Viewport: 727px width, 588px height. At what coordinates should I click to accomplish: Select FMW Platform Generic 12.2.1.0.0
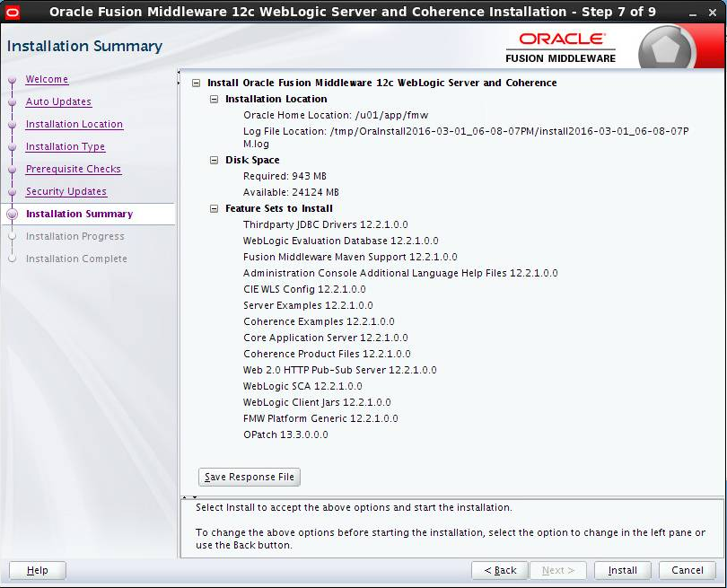click(x=320, y=418)
